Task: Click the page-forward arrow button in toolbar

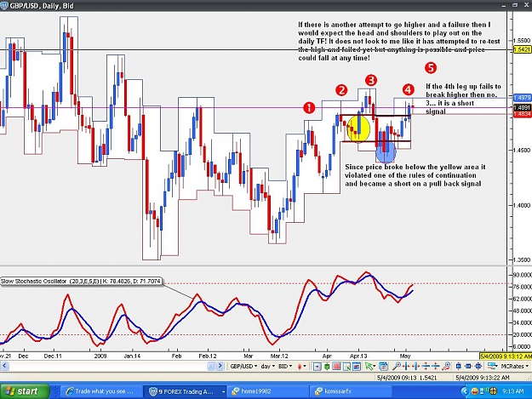Action: pyautogui.click(x=220, y=366)
